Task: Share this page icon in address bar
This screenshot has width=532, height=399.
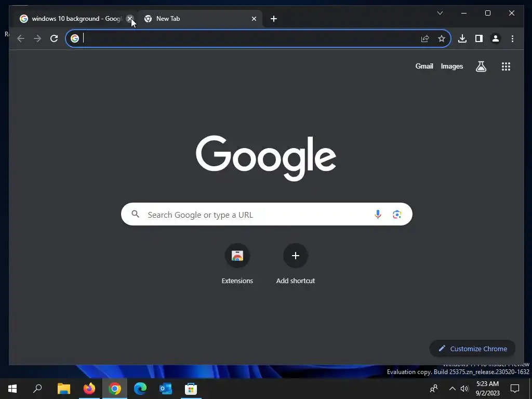Action: pos(425,38)
